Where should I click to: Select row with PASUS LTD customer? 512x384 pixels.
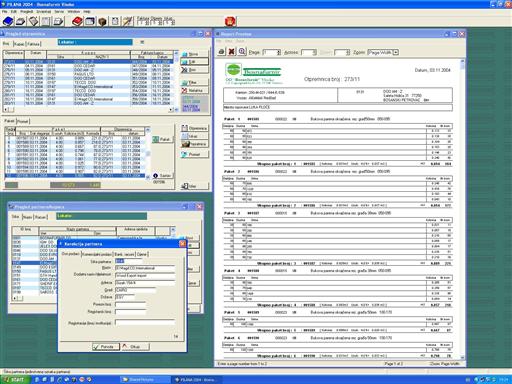coord(88,74)
